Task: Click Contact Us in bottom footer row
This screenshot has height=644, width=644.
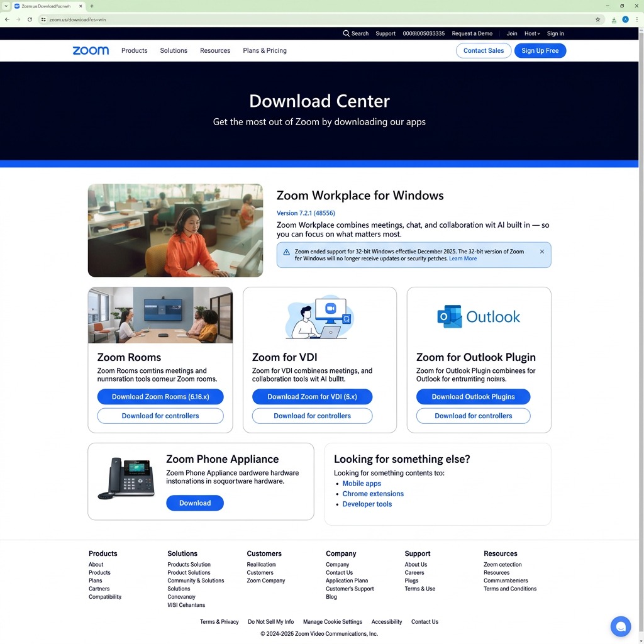Action: [x=425, y=622]
